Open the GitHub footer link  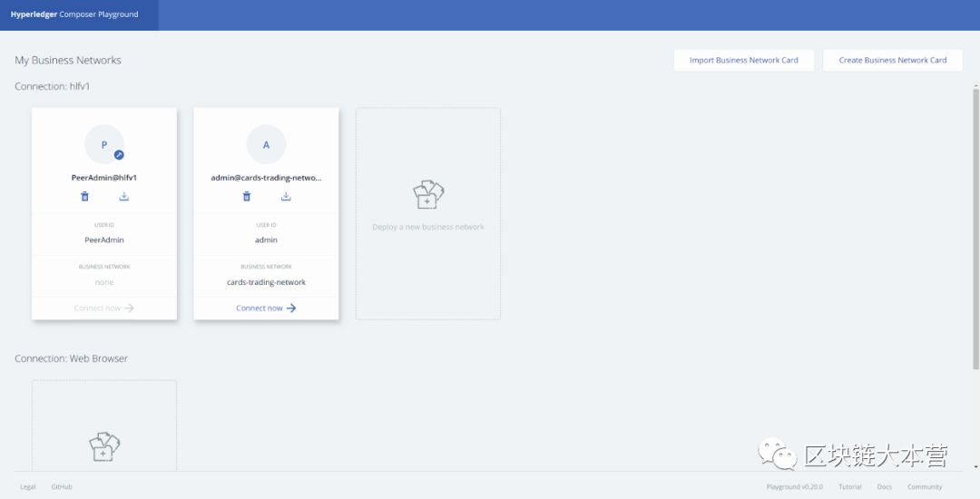click(62, 486)
